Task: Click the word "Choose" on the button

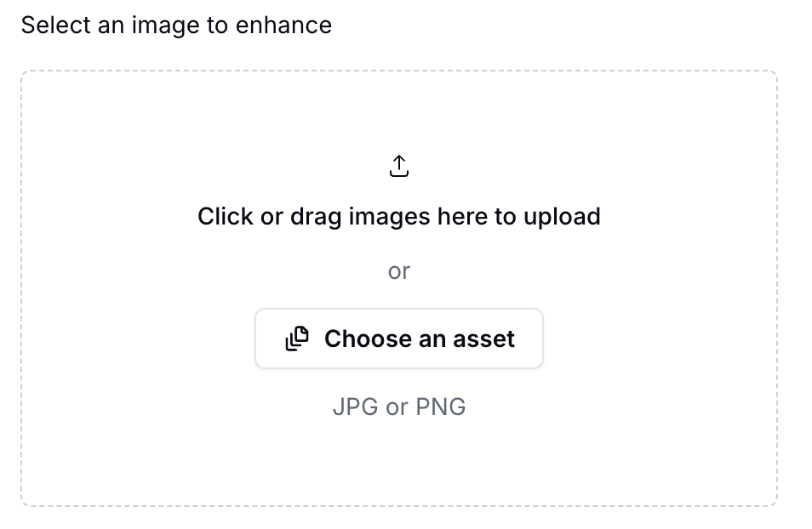Action: (x=368, y=338)
